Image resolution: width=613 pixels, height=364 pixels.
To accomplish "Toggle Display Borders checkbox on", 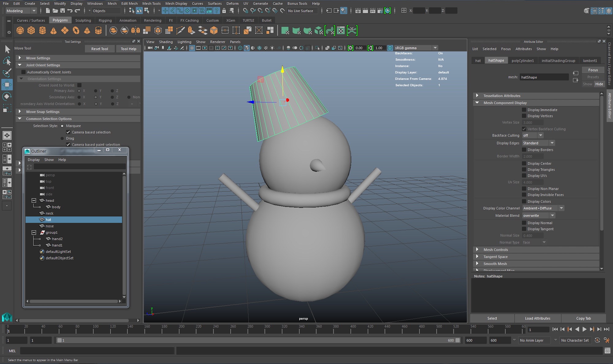I will pos(523,150).
